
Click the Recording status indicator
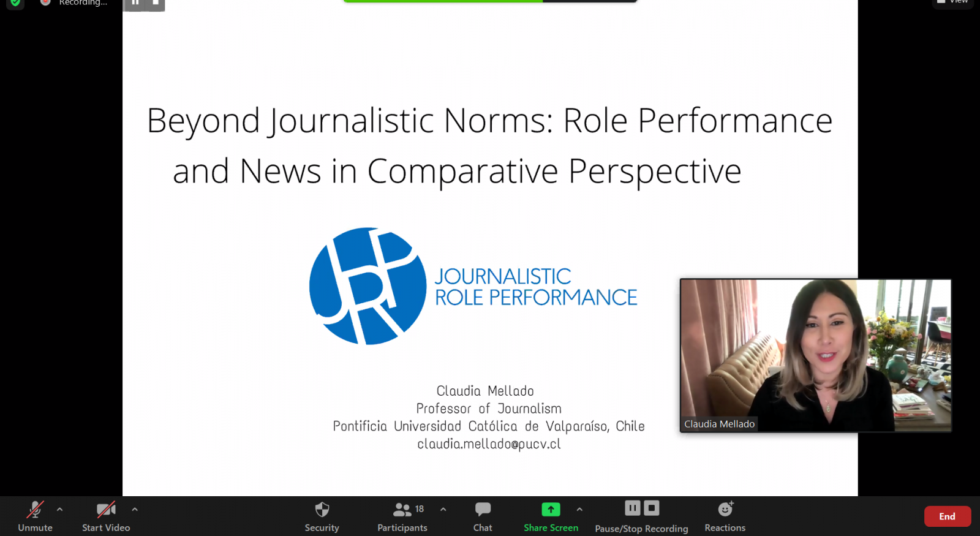[x=75, y=2]
